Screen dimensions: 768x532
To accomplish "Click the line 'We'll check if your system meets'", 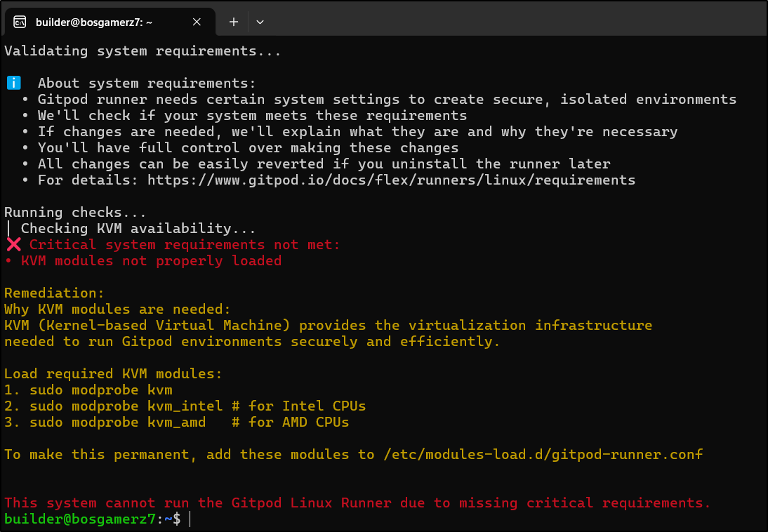I will (x=252, y=116).
